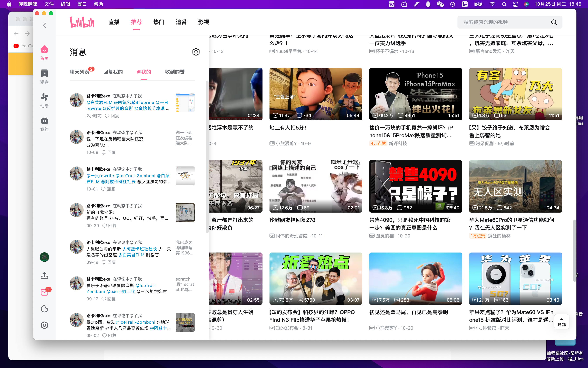Open the messages mail icon with badge
Viewport: 588px width, 368px height.
coord(45,292)
